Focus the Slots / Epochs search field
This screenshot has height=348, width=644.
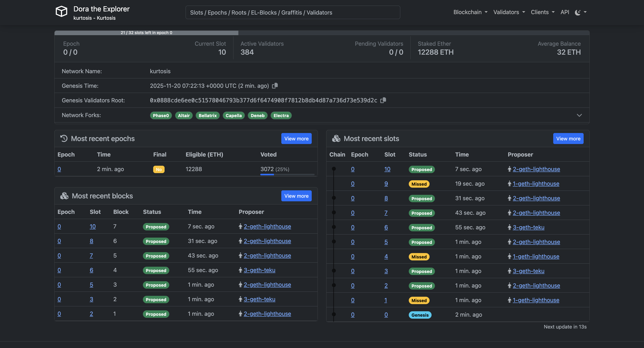(x=292, y=12)
